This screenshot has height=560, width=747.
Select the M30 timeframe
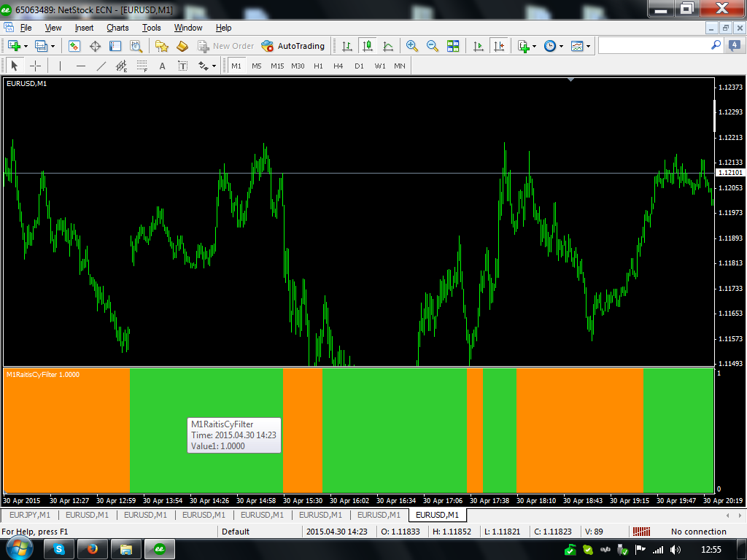[298, 66]
